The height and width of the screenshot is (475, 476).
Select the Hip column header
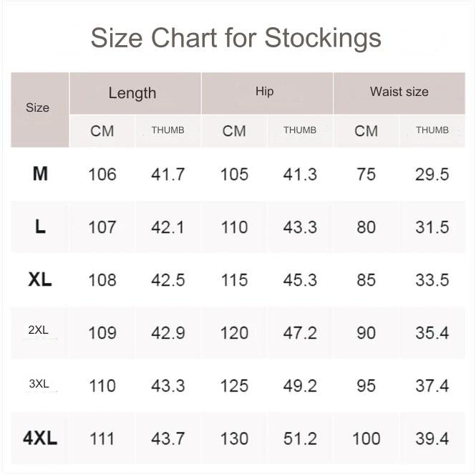click(x=264, y=92)
